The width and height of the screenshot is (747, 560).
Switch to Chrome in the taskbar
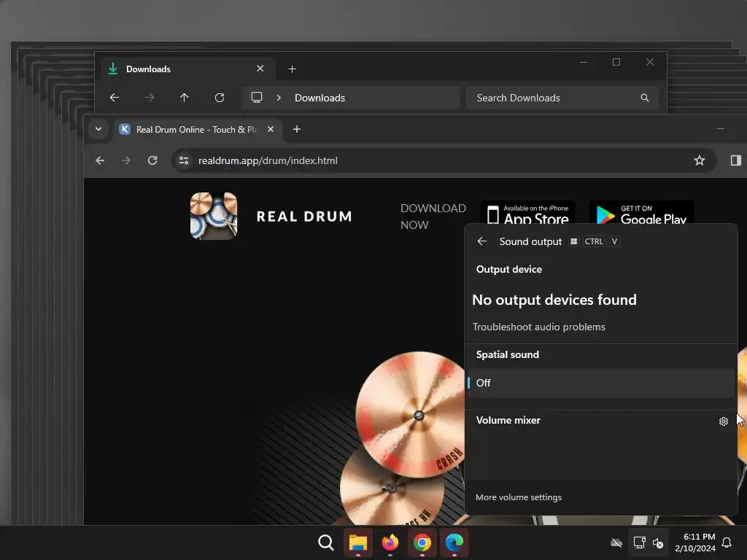[x=422, y=542]
